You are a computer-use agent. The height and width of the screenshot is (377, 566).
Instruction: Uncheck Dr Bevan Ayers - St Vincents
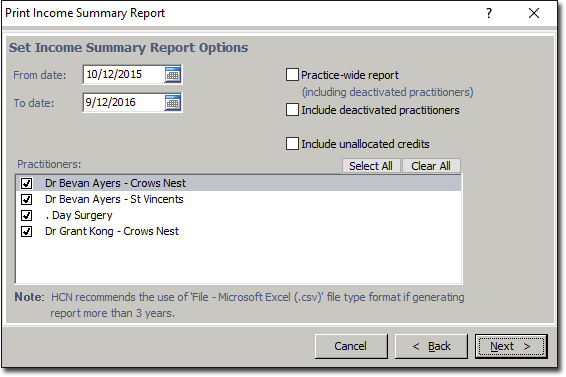coord(26,199)
